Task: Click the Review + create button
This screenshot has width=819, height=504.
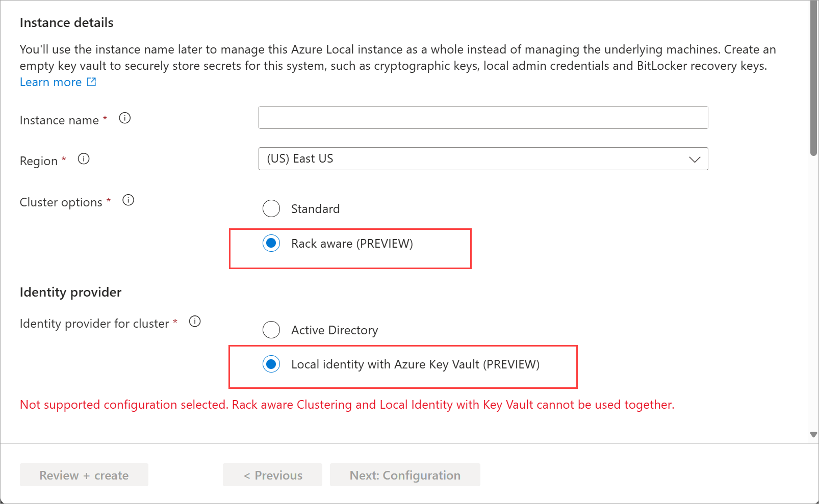Action: click(x=84, y=475)
